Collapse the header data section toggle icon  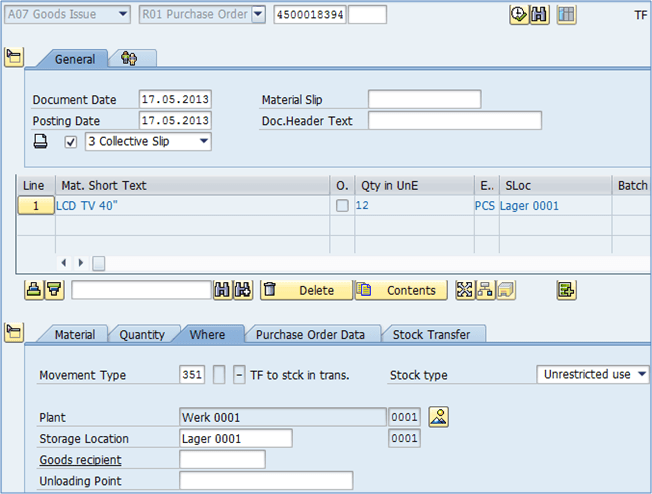click(x=14, y=57)
